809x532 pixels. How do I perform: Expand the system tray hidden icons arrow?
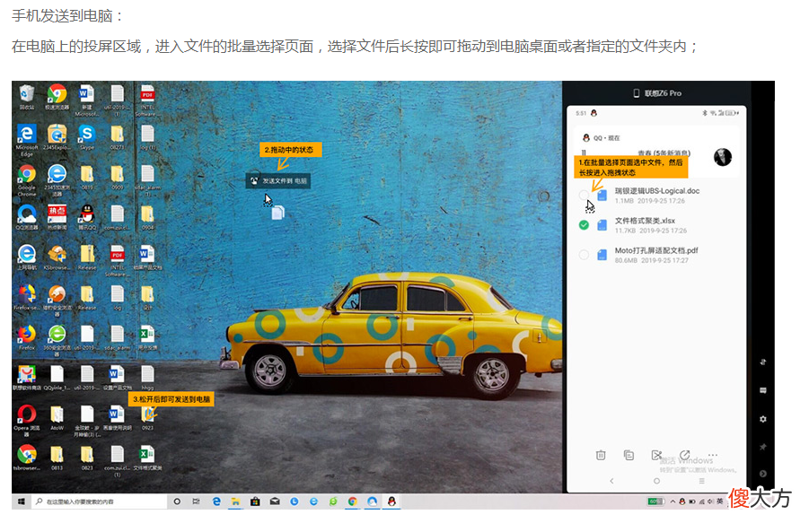point(673,501)
